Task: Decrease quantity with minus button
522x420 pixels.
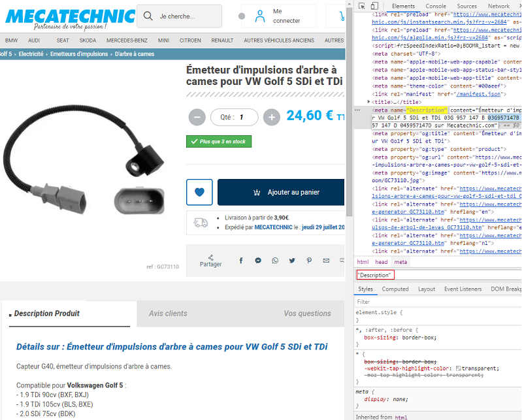Action: [x=197, y=117]
